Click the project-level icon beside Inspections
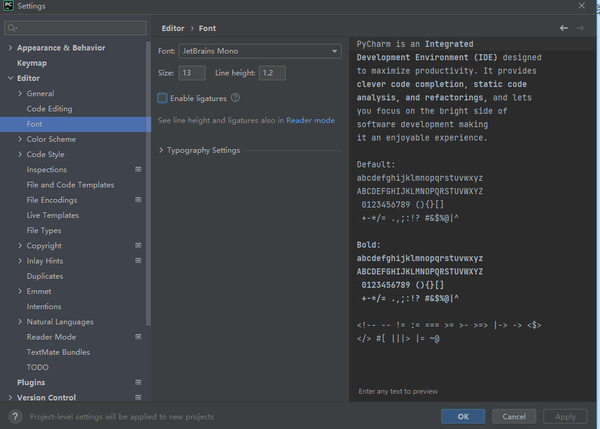The width and height of the screenshot is (600, 429). 138,170
